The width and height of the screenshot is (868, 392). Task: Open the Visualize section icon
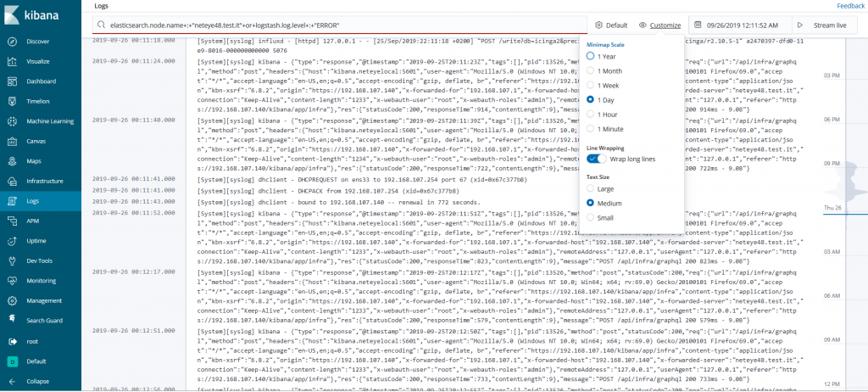coord(12,62)
